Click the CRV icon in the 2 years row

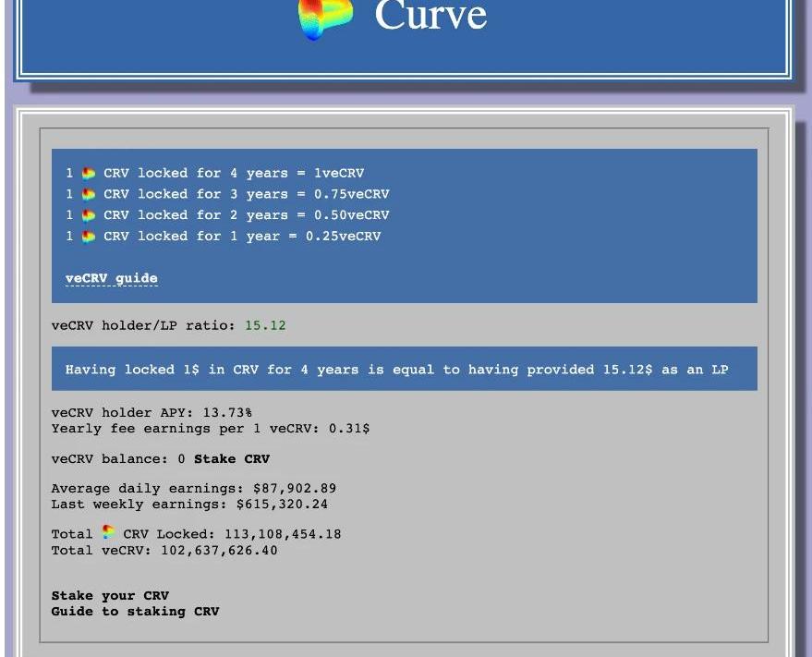click(89, 215)
